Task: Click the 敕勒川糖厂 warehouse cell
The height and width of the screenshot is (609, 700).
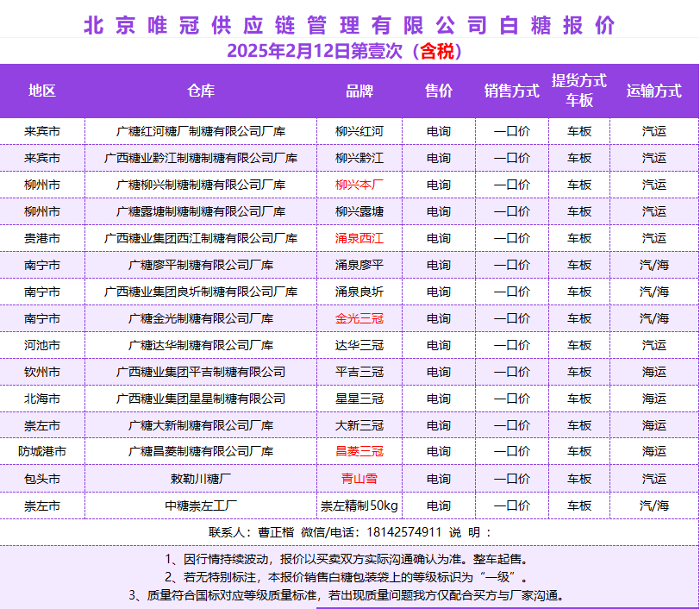Action: coord(201,478)
